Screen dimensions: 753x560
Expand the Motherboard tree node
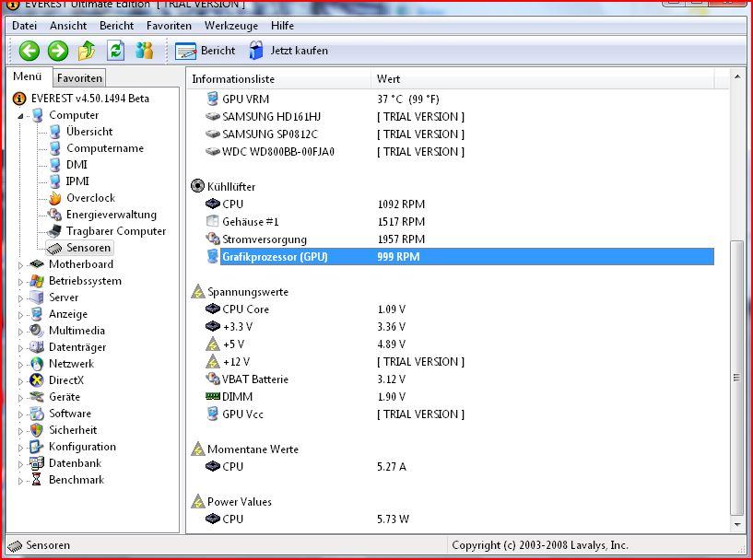20,265
